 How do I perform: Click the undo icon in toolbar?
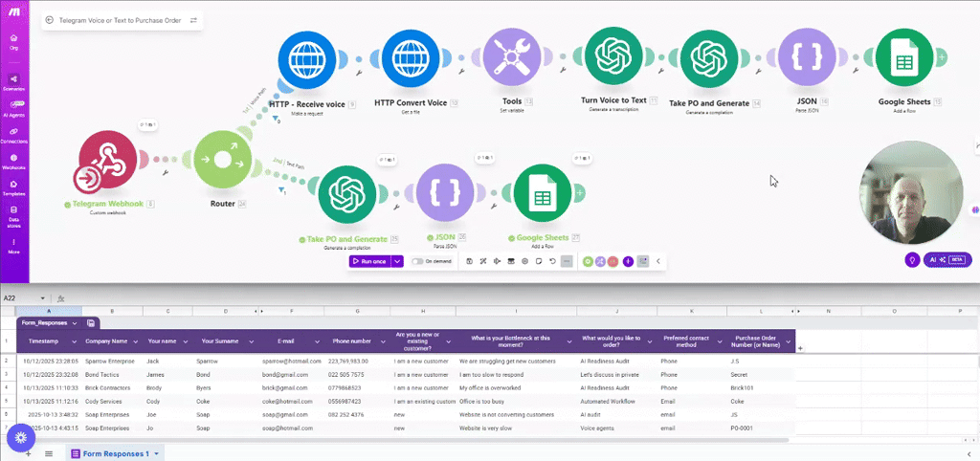point(552,261)
